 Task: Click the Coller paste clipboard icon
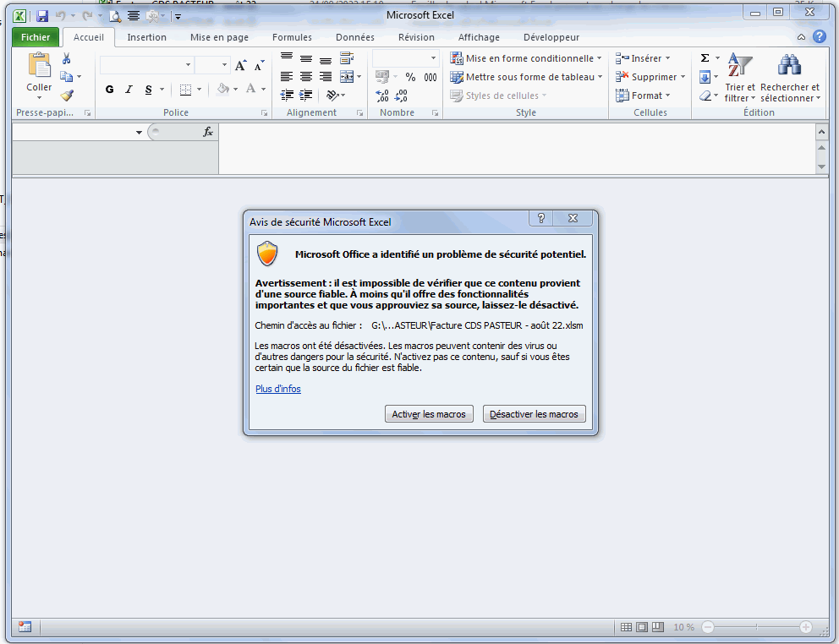pyautogui.click(x=39, y=65)
